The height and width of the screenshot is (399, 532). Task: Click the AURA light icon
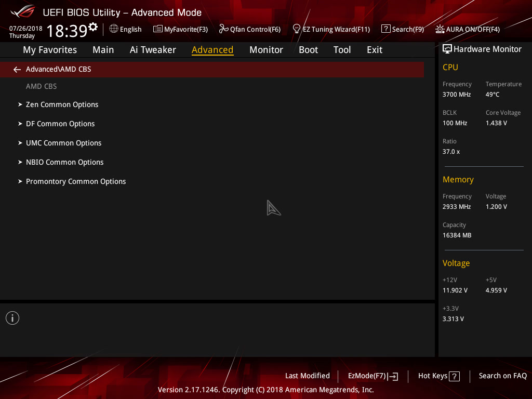click(x=440, y=29)
